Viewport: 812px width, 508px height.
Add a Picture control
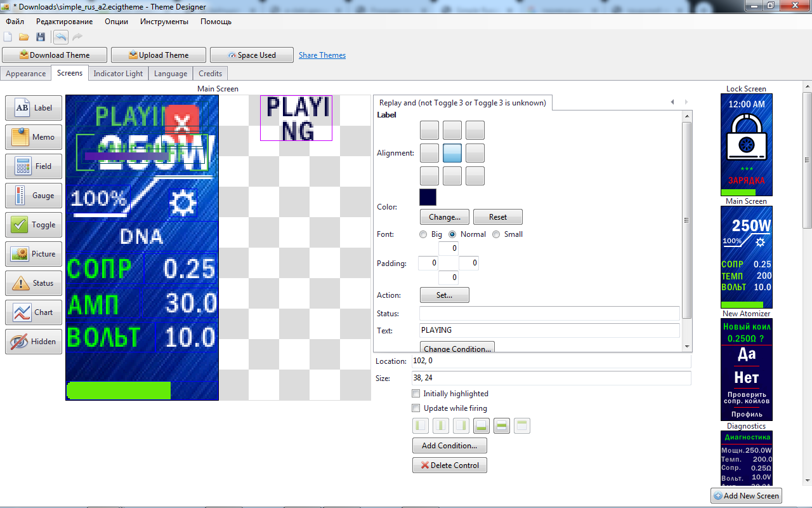pos(34,254)
